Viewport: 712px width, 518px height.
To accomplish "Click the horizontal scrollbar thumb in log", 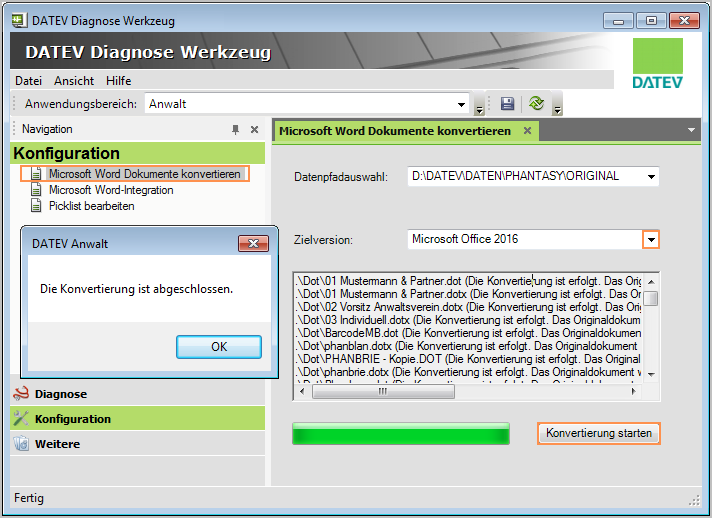I will (x=383, y=391).
